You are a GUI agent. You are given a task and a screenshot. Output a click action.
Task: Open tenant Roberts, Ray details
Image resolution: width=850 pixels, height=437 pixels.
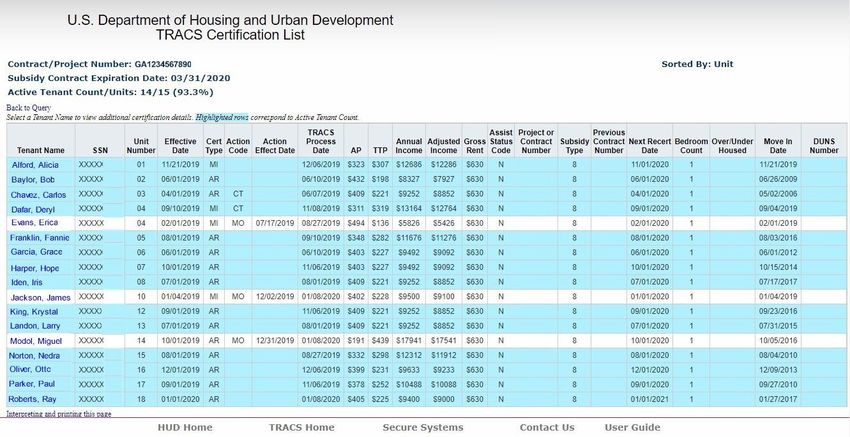point(31,399)
